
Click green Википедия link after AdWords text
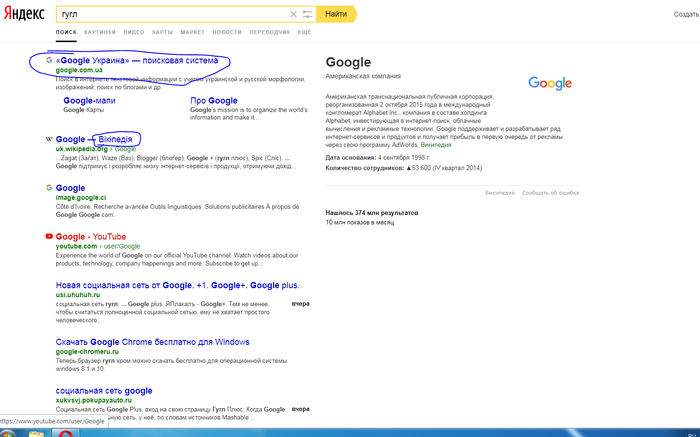[436, 145]
